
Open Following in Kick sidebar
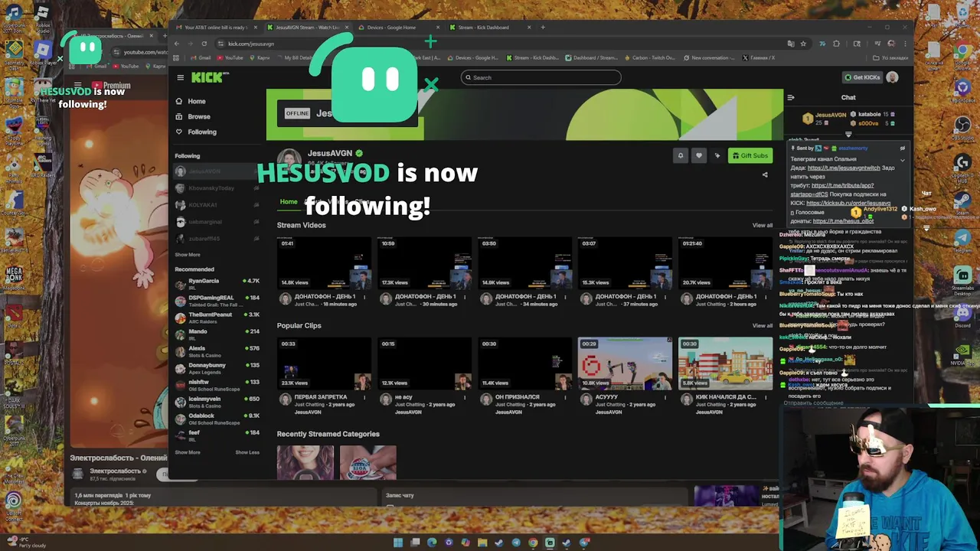[x=195, y=132]
